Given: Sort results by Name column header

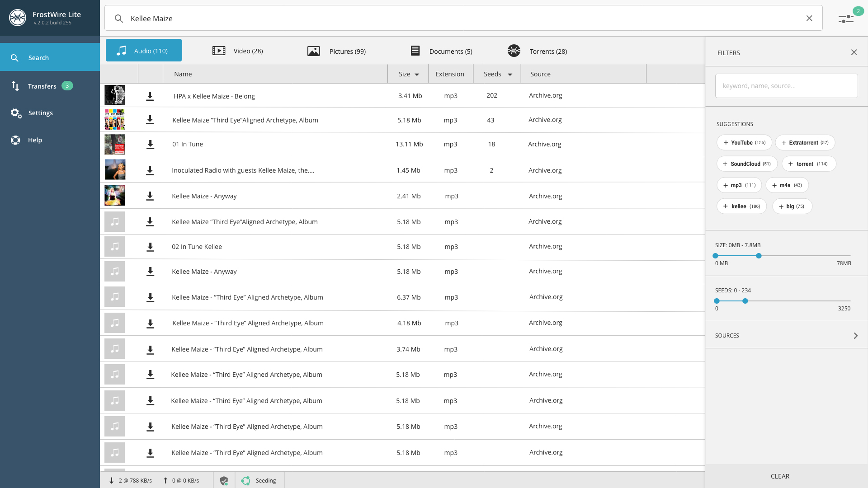Looking at the screenshot, I should (x=275, y=74).
